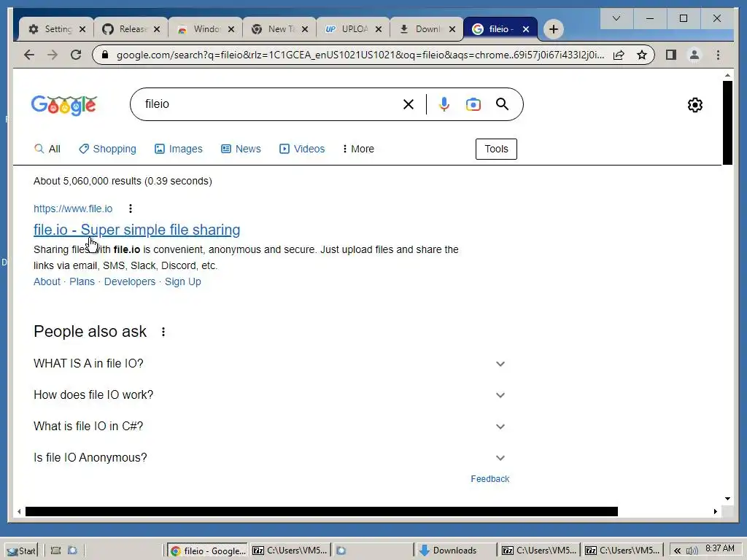Screen dimensions: 747x560
Task: Submit search with magnifier icon
Action: (502, 104)
